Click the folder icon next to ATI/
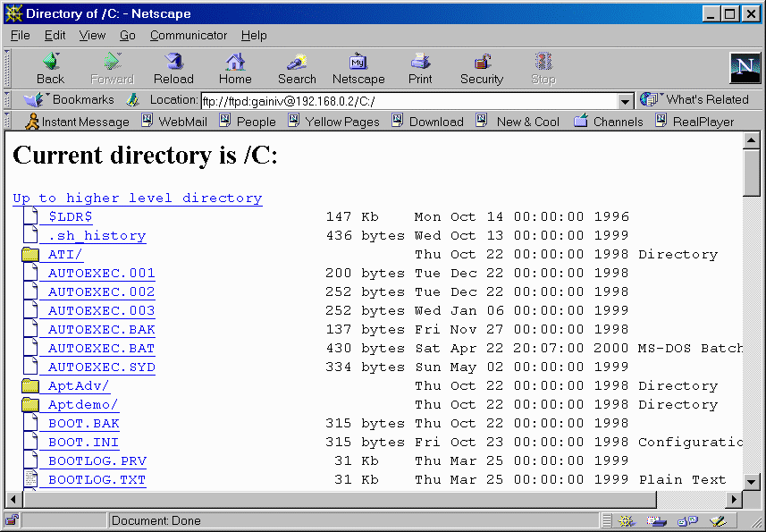 [x=30, y=254]
